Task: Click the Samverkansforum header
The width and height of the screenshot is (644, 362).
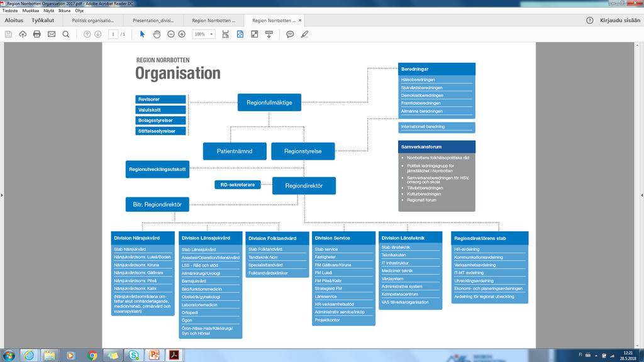Action: (436, 146)
